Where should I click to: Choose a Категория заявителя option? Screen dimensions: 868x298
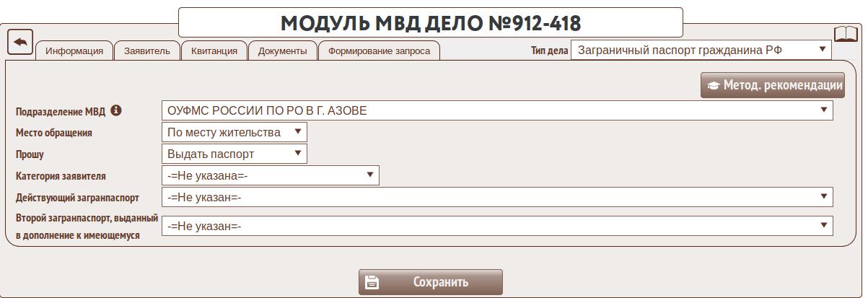tap(270, 175)
